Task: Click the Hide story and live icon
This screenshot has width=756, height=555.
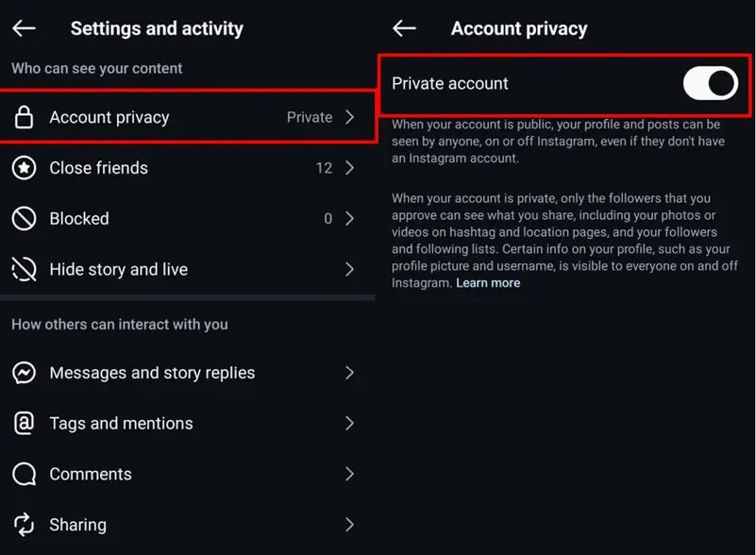Action: tap(24, 269)
